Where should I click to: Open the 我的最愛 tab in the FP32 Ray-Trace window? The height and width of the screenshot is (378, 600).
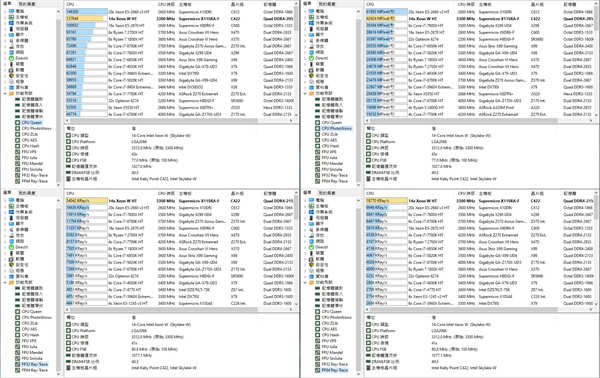tap(27, 193)
